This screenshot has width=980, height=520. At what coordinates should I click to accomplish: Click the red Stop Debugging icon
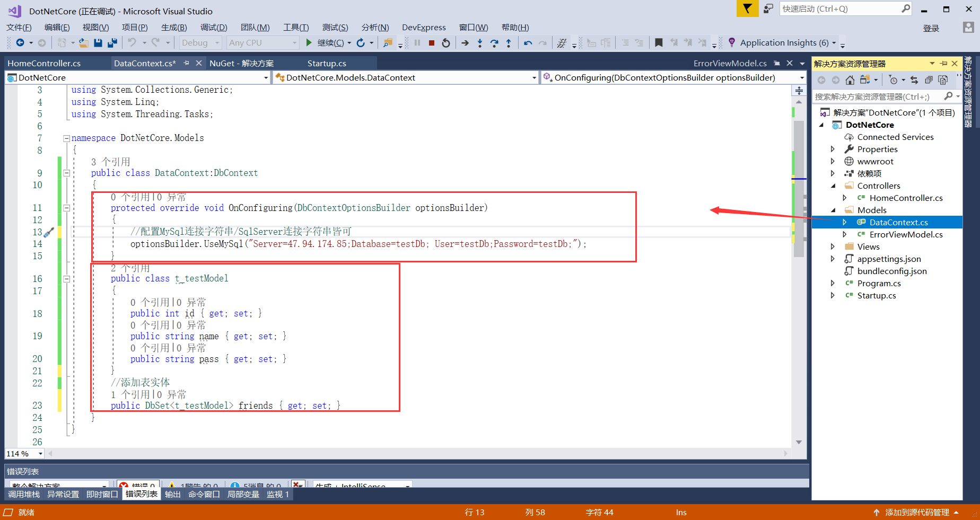(431, 42)
